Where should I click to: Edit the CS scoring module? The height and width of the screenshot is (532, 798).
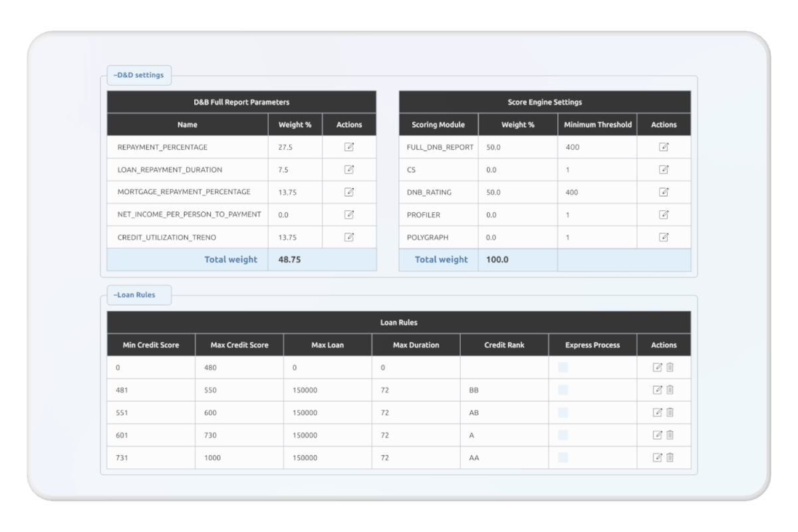tap(664, 170)
